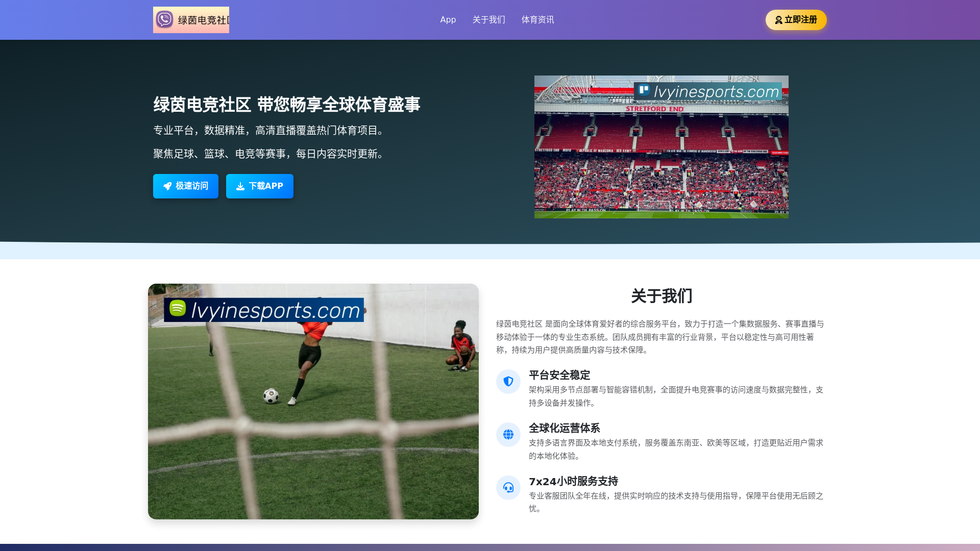Click the description starting 专业客服团队全年在线
This screenshot has height=551, width=980.
pos(677,502)
